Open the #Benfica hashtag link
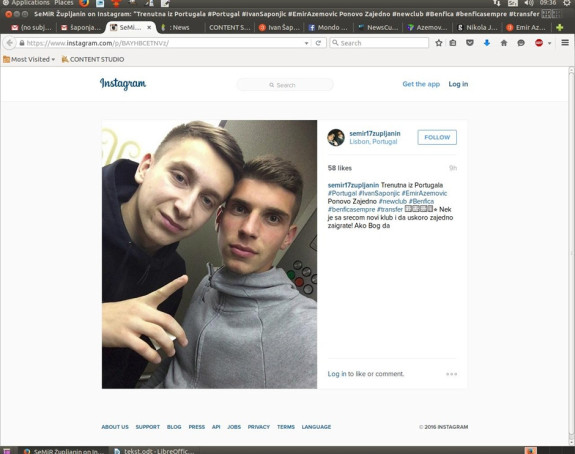 [x=421, y=201]
